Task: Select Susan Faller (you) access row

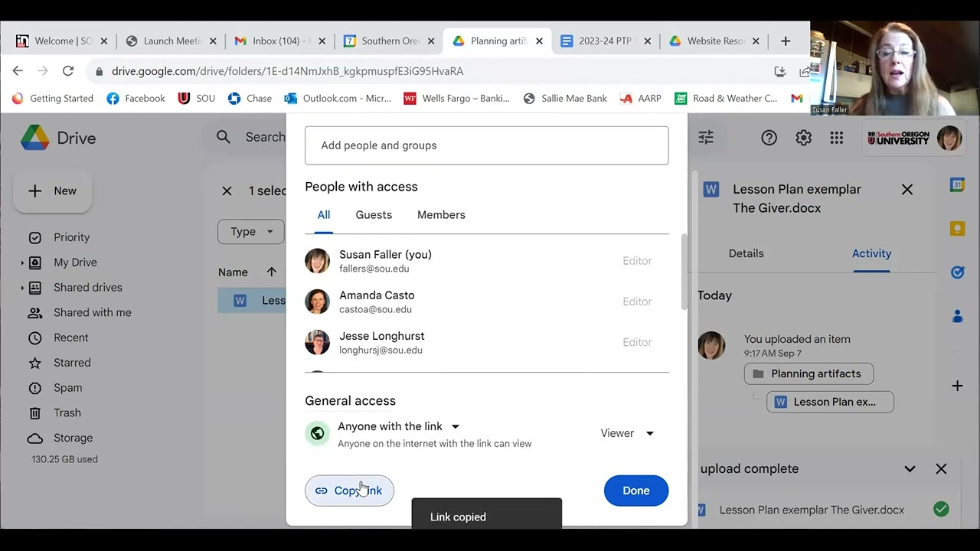Action: click(487, 261)
